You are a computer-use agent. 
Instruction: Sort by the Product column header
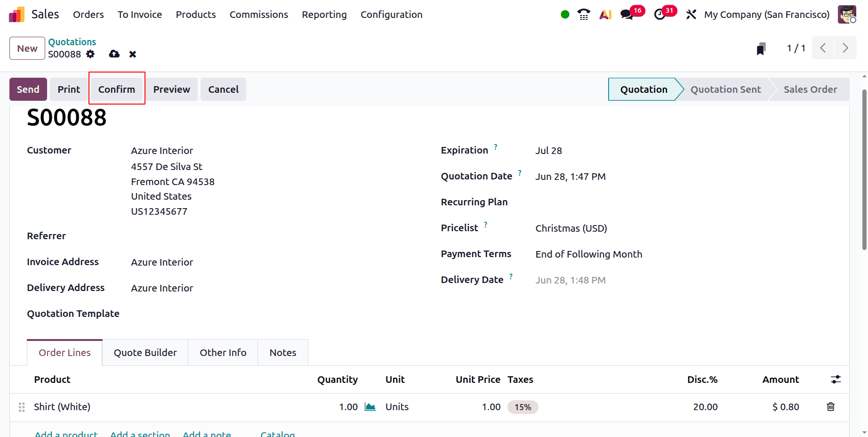coord(52,380)
